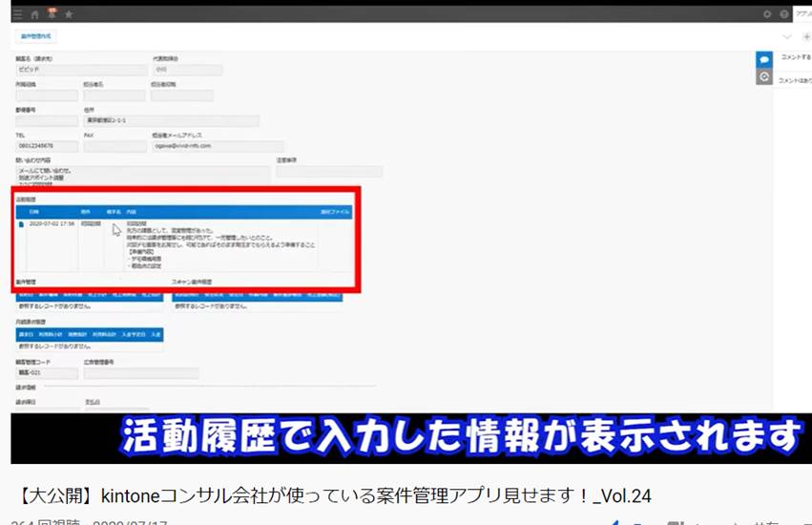
Task: Open the hamburger menu in the header
Action: 18,14
